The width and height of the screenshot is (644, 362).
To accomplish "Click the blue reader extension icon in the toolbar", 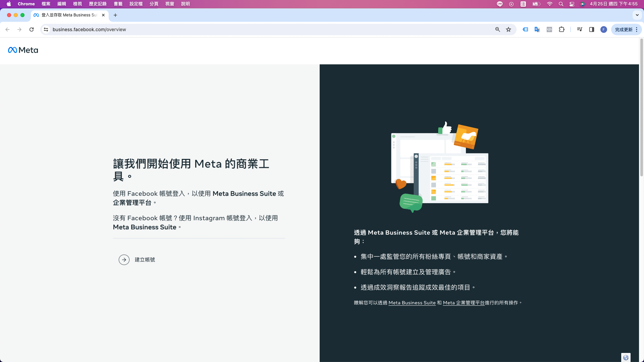I will tap(525, 29).
